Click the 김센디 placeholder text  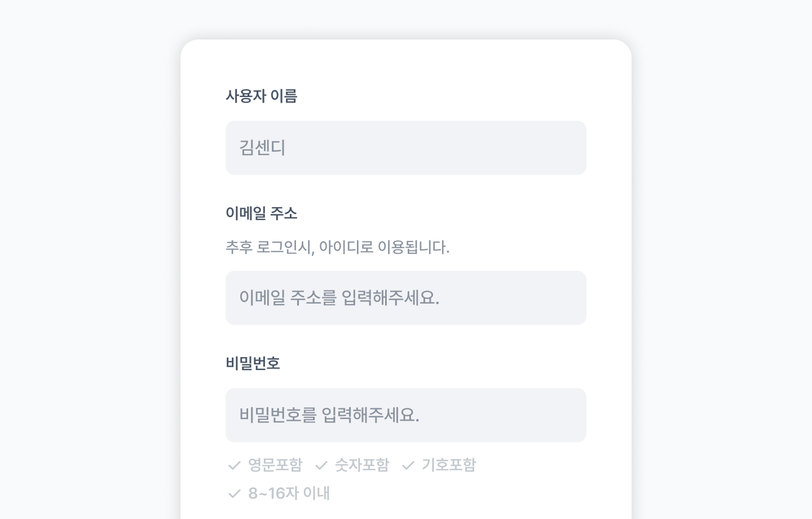(x=262, y=148)
